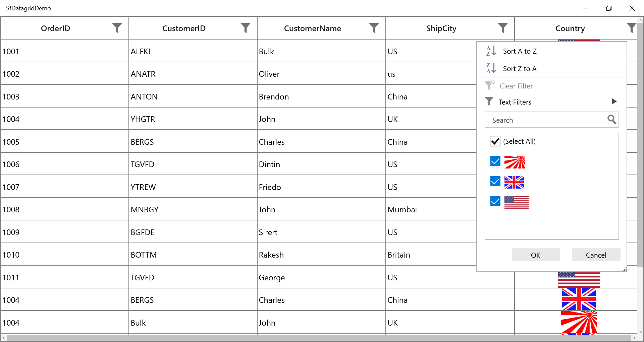Select the Sirert name cell
644x342 pixels.
[x=321, y=232]
